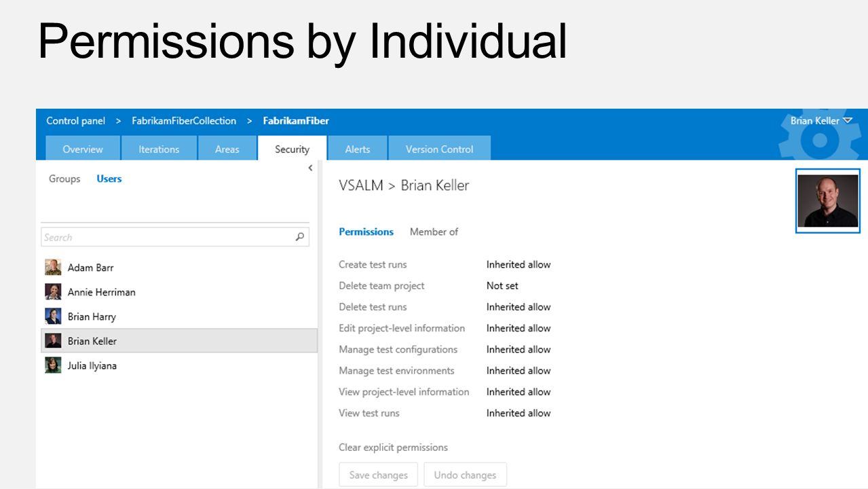Viewport: 868px width, 489px height.
Task: Change the Delete team project Not set value
Action: 502,286
